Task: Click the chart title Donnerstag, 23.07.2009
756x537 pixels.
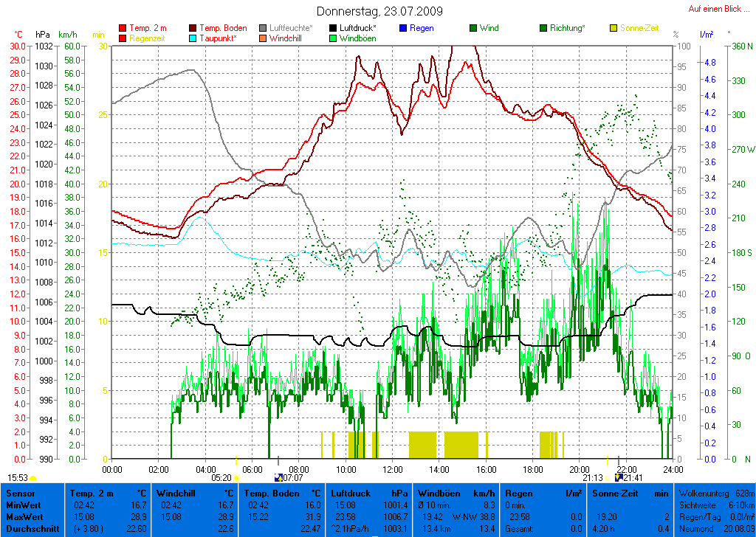Action: [378, 11]
